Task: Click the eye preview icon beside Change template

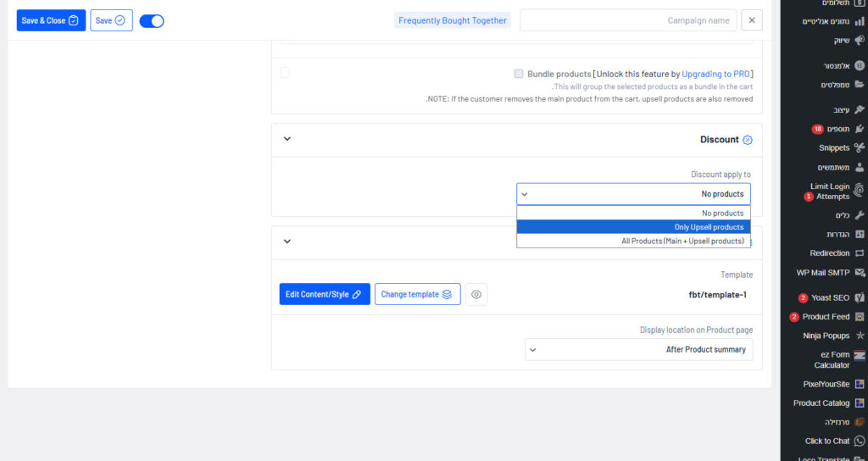Action: pos(476,294)
